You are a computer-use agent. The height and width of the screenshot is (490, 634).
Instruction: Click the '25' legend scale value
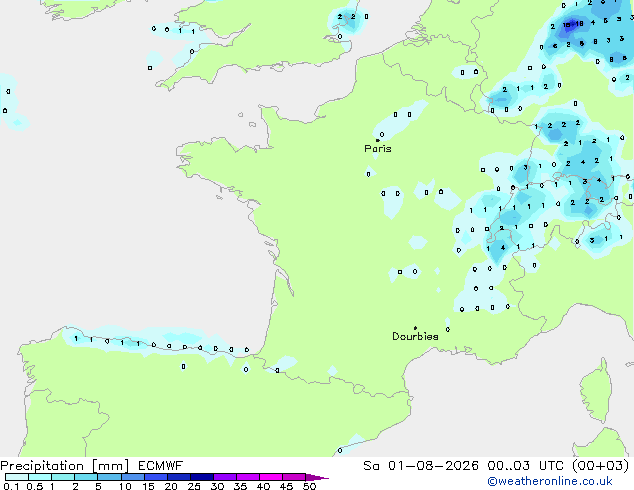pyautogui.click(x=194, y=486)
